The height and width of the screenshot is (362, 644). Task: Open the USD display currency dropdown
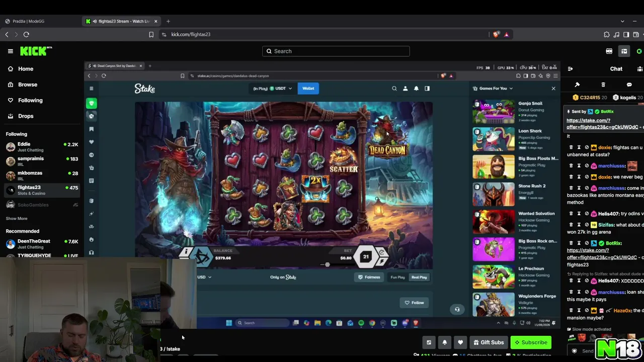click(204, 277)
